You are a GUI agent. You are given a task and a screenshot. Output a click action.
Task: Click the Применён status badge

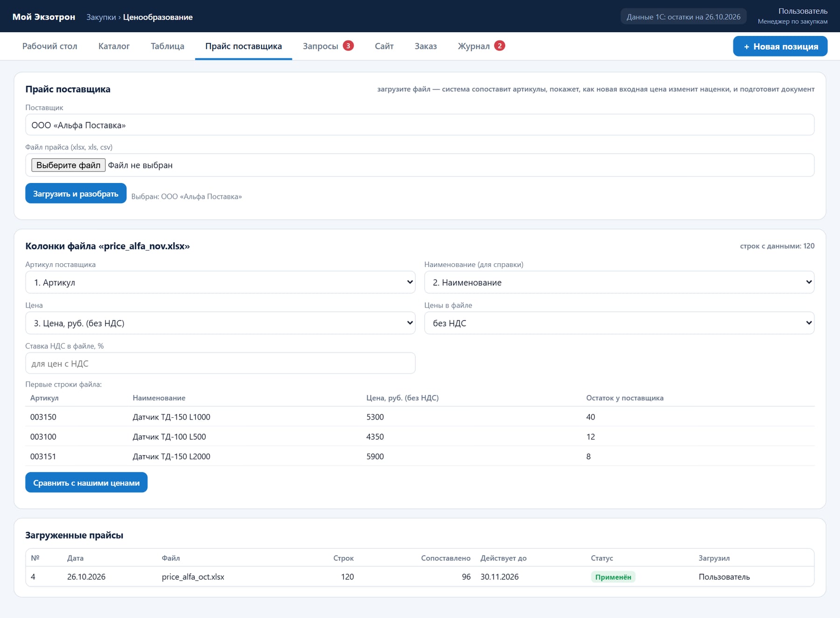pyautogui.click(x=613, y=577)
